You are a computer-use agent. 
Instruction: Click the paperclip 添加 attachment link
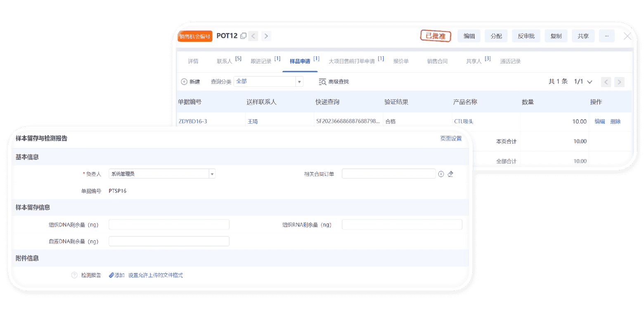pyautogui.click(x=116, y=275)
